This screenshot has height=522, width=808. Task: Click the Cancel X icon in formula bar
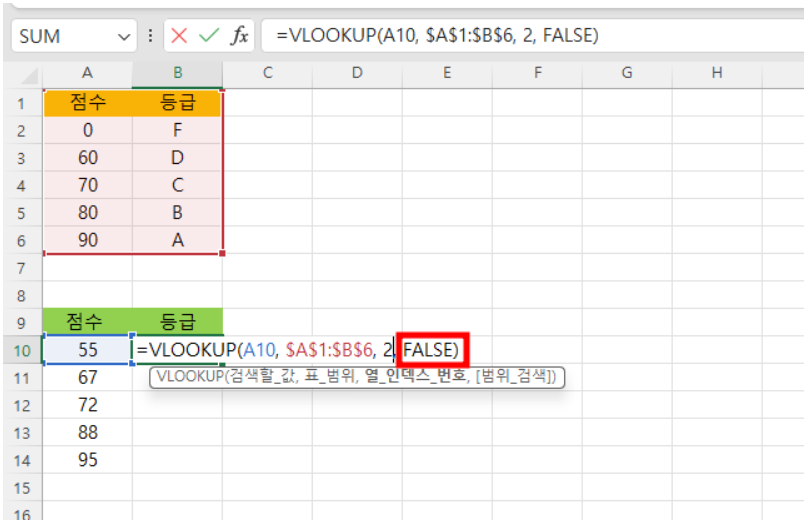tap(179, 36)
